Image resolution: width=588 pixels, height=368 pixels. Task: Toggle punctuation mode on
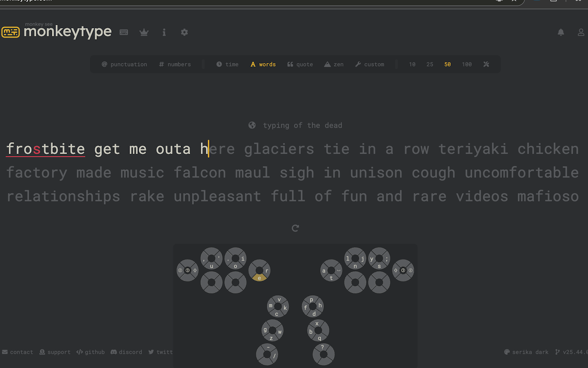[x=124, y=64]
